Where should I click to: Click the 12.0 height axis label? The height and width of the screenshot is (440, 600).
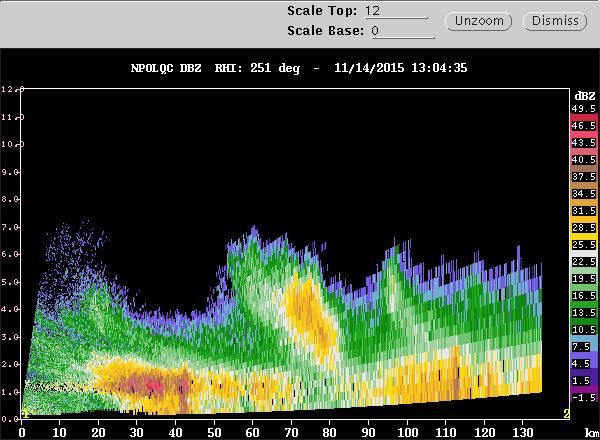pos(10,90)
